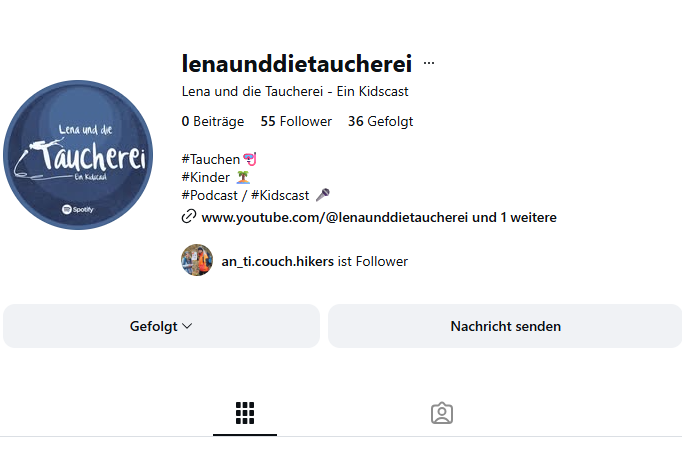Screen dimensions: 682x454
Task: Click the lenaunddietaucherei username heading
Action: (x=297, y=63)
